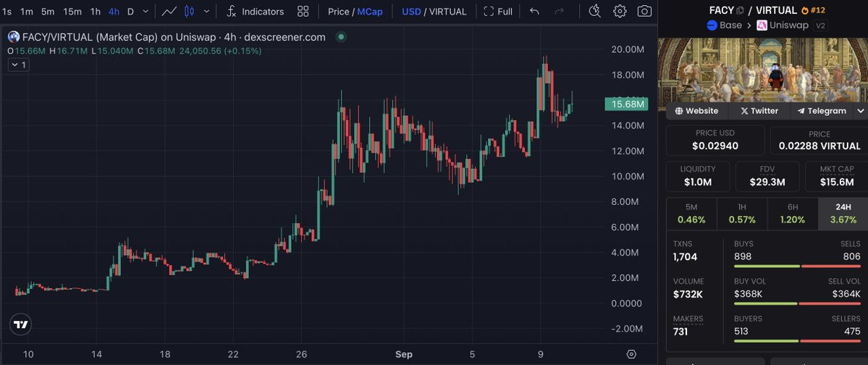Switch stats to 1H tab
The height and width of the screenshot is (365, 868).
click(x=742, y=214)
